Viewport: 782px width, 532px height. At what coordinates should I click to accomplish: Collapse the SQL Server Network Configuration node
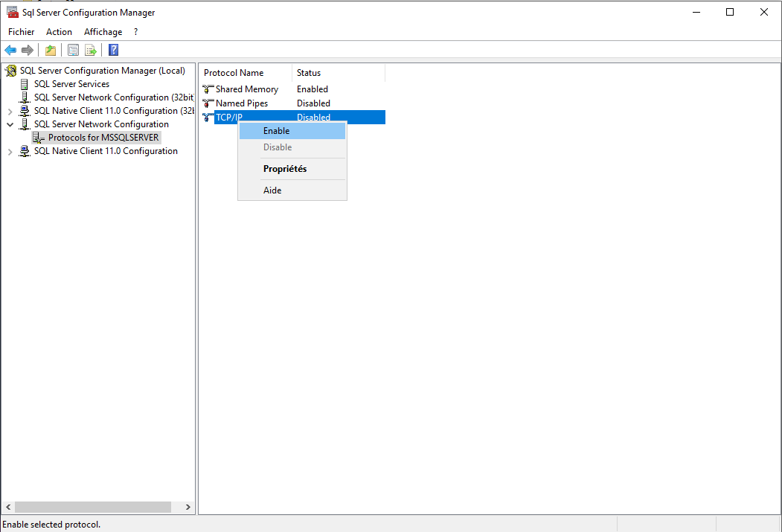(x=10, y=125)
